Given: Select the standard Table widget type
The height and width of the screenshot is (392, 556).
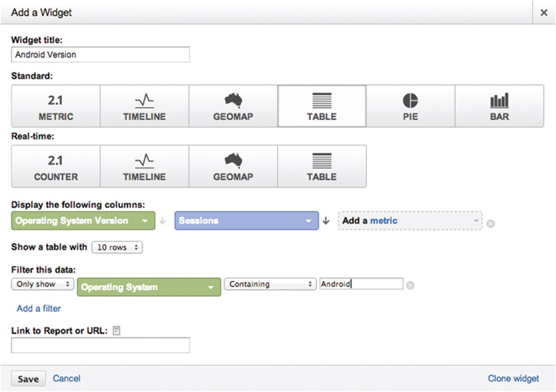Looking at the screenshot, I should [322, 106].
